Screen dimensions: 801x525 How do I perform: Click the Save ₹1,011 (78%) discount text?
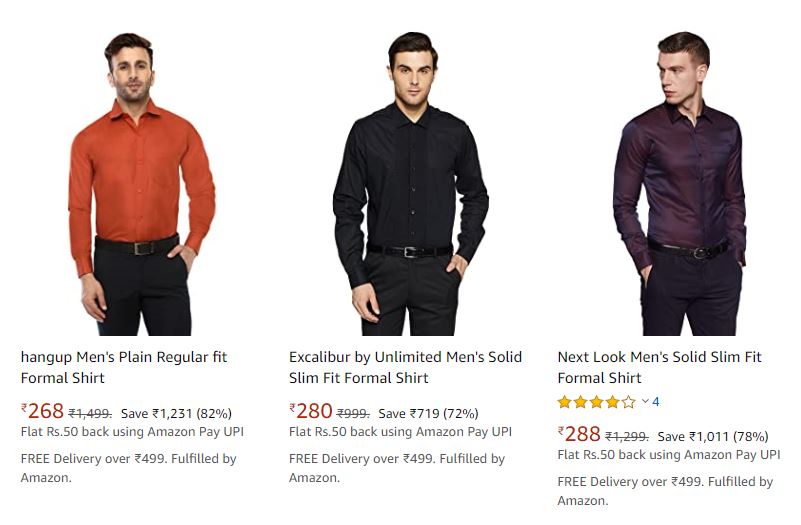[x=712, y=436]
